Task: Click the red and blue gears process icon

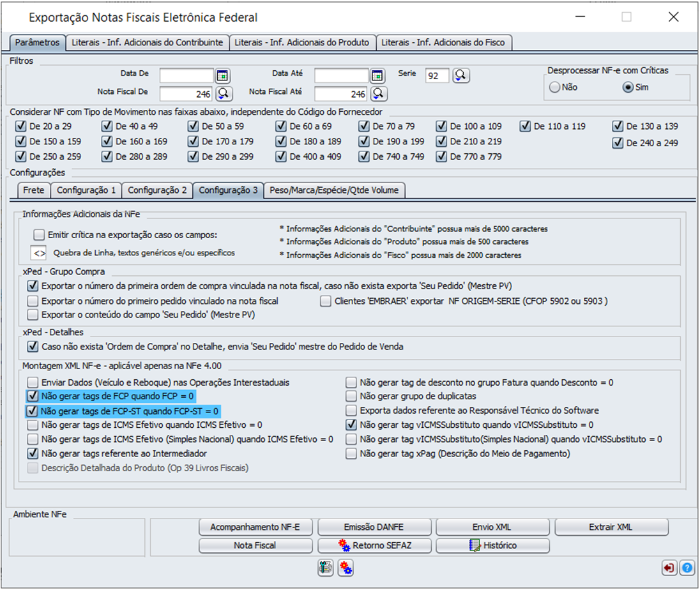Action: [x=346, y=568]
